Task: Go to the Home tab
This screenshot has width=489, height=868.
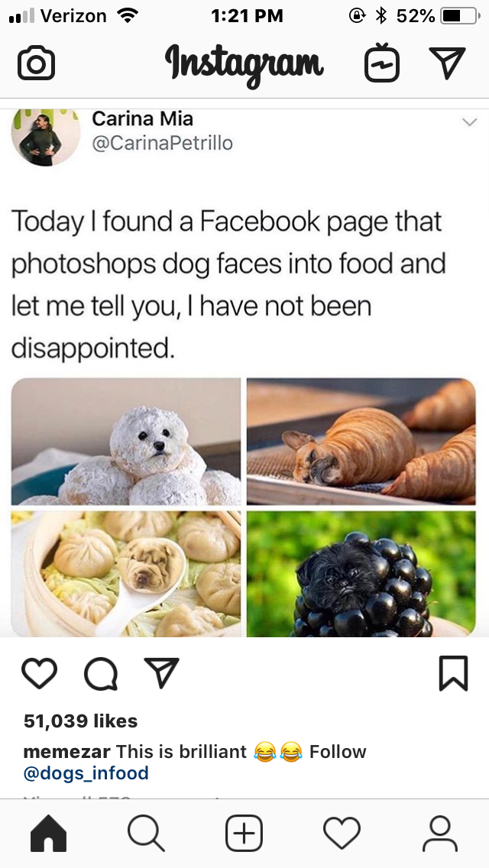Action: click(x=48, y=833)
